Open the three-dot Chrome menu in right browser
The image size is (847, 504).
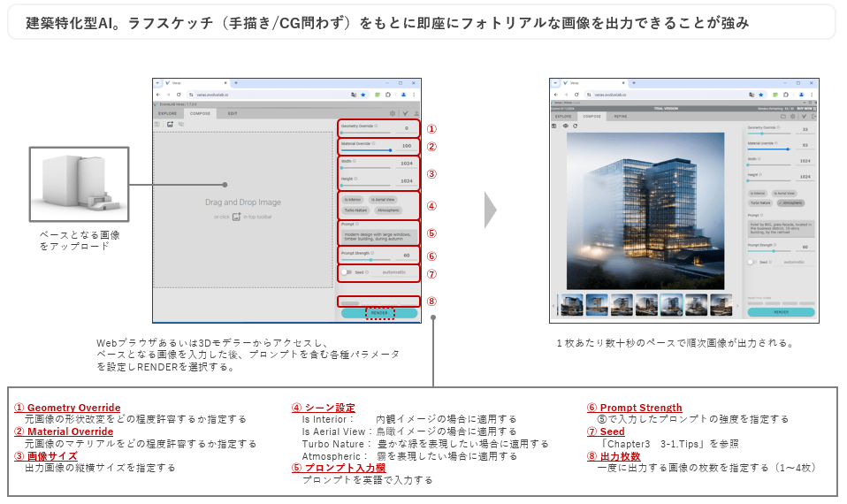pyautogui.click(x=812, y=94)
